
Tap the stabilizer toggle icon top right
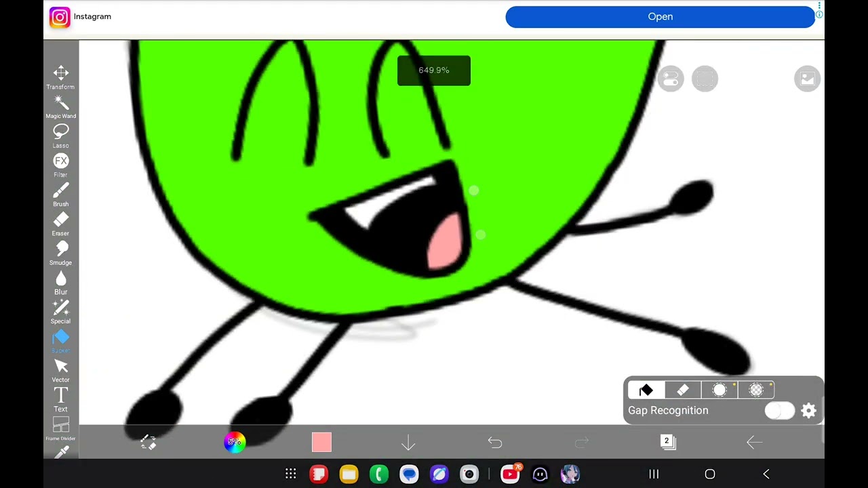pyautogui.click(x=671, y=79)
